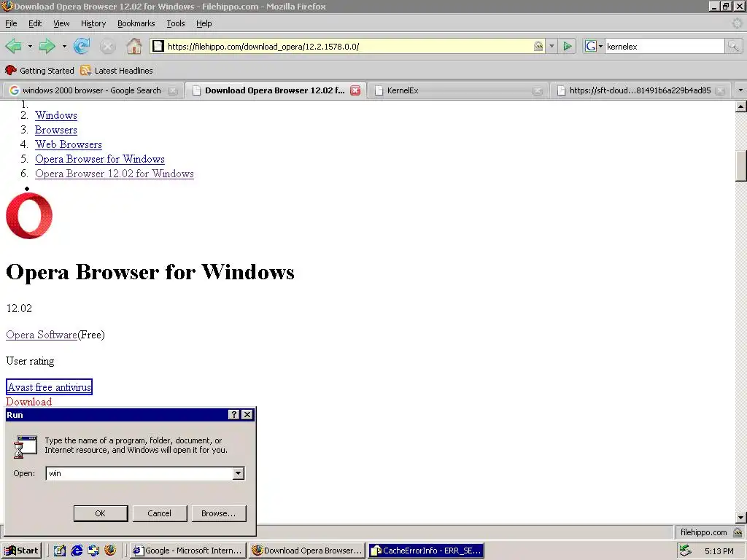Launch Internet Explorer from quick launch
Screen dimensions: 747x560
(x=77, y=551)
